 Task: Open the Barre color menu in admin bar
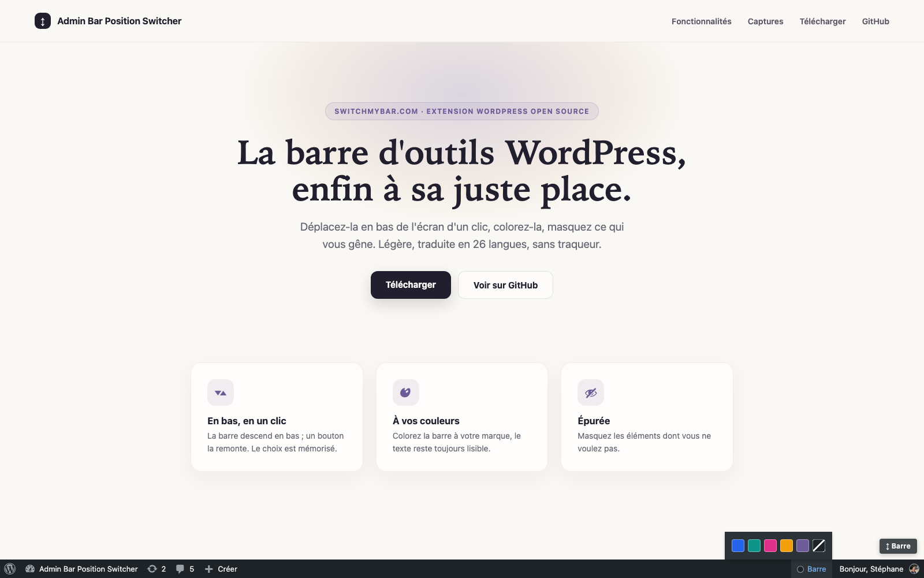tap(811, 569)
